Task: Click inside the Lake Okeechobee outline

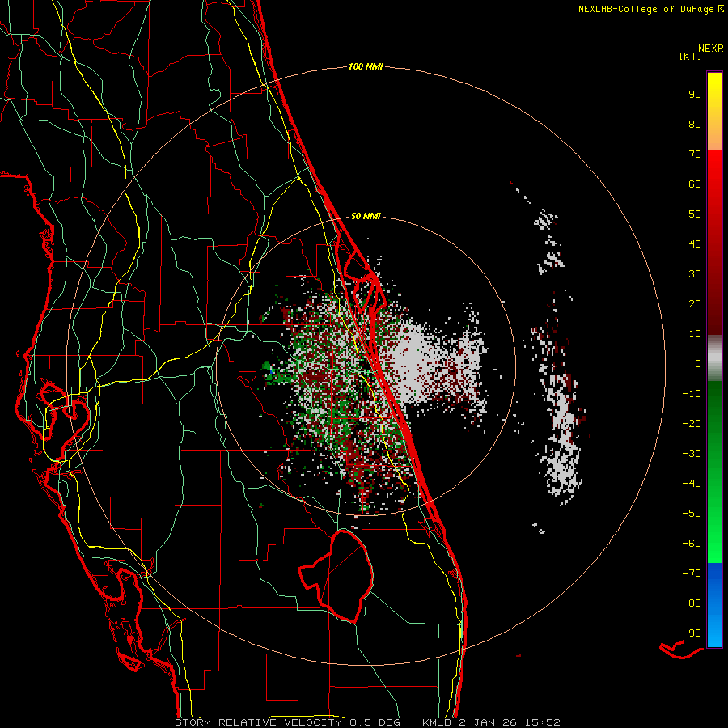Action: coord(347,576)
